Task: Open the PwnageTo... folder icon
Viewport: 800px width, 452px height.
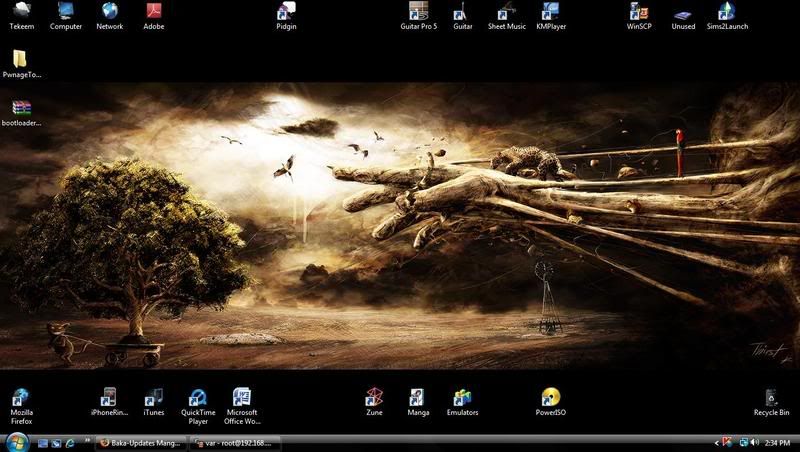Action: (x=21, y=64)
